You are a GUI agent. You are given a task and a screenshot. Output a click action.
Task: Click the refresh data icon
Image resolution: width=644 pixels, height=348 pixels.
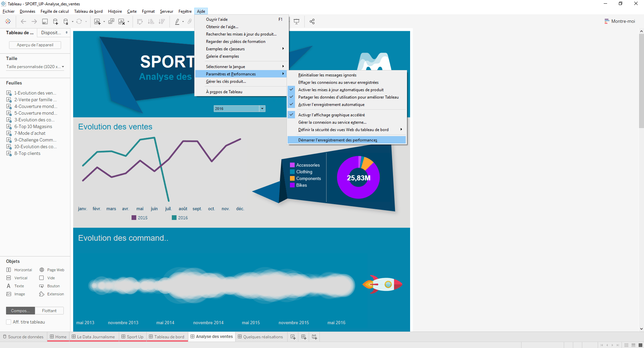[79, 21]
